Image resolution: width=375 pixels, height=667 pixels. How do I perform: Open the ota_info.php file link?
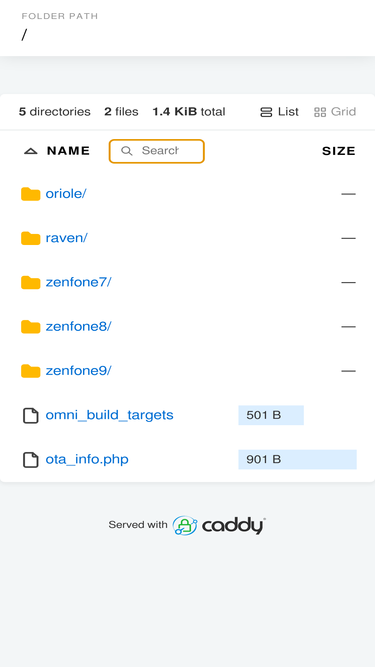(87, 460)
